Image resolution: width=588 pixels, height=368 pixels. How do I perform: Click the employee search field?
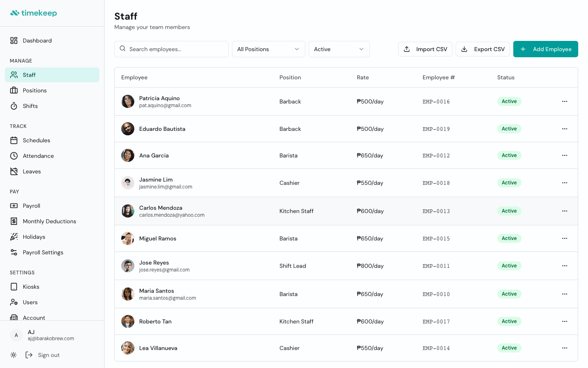(171, 49)
